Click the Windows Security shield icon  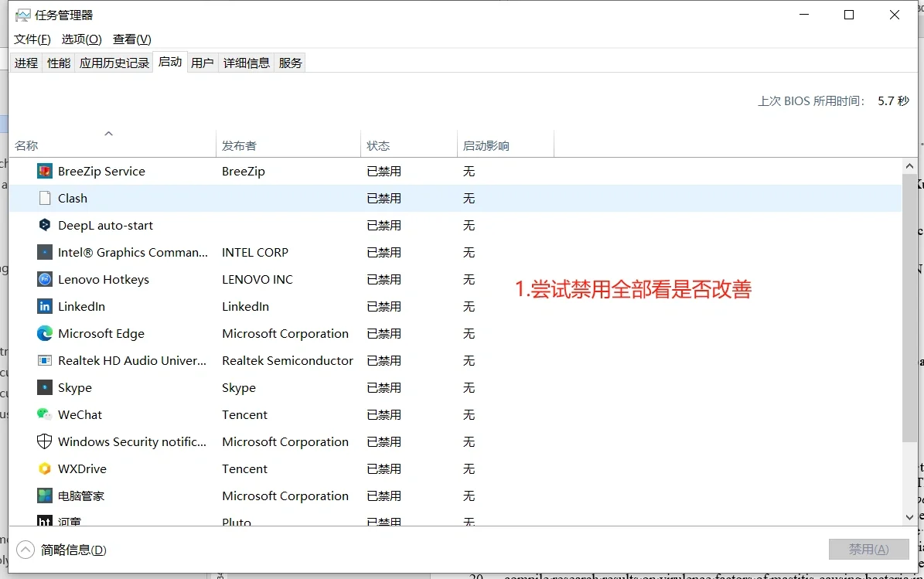(x=45, y=441)
